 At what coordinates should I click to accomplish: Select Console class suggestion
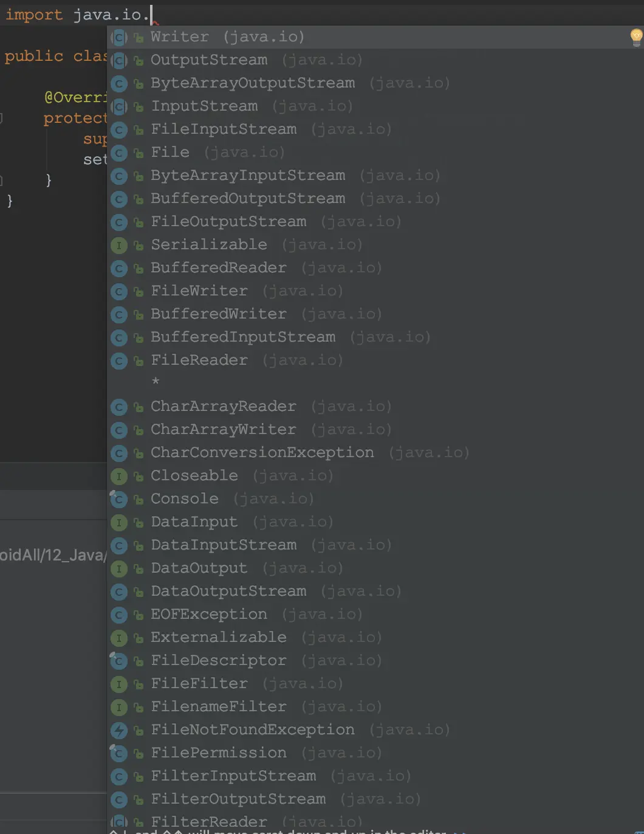point(375,499)
